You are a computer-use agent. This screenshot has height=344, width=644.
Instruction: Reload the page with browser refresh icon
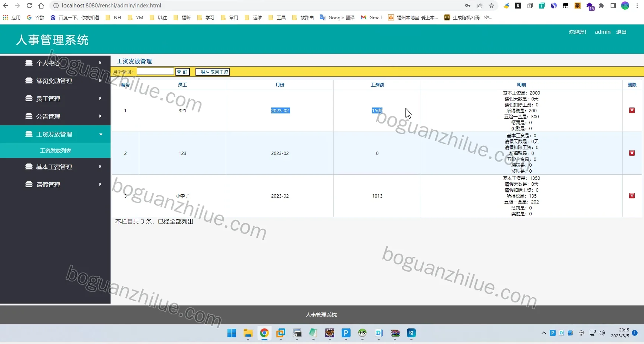tap(29, 6)
